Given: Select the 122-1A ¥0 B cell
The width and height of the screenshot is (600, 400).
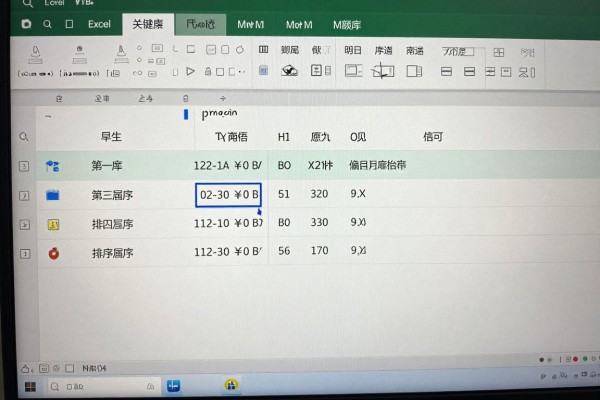Looking at the screenshot, I should 228,166.
